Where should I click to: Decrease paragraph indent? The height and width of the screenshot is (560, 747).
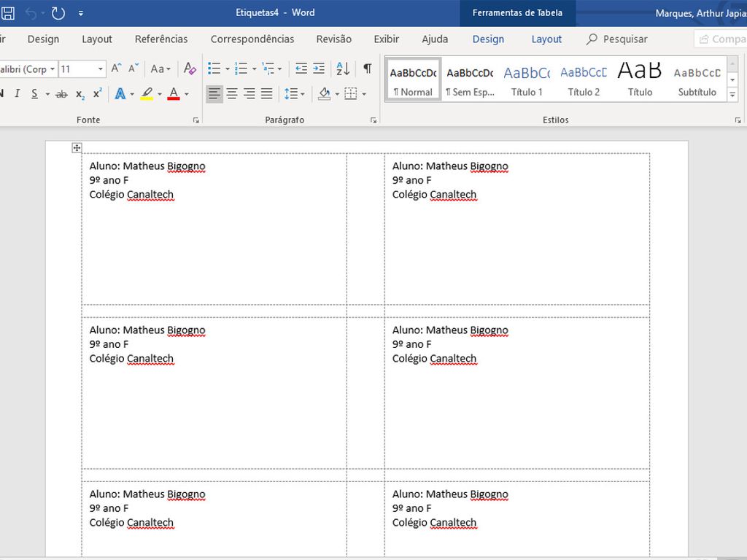(301, 69)
